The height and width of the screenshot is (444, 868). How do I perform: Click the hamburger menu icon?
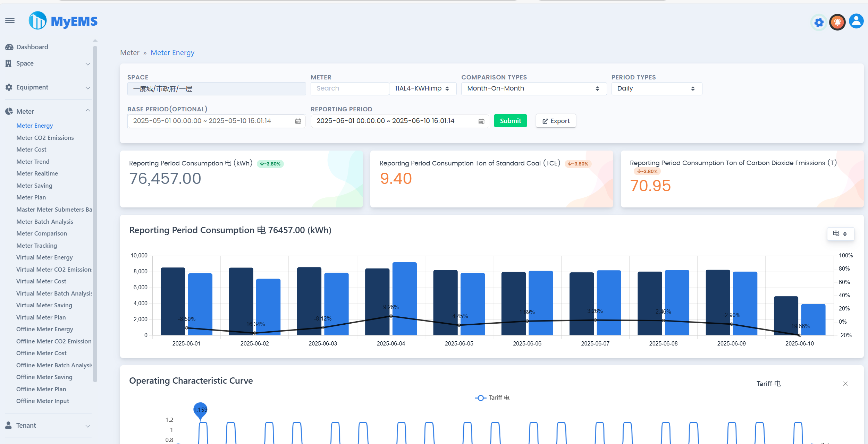pyautogui.click(x=10, y=21)
